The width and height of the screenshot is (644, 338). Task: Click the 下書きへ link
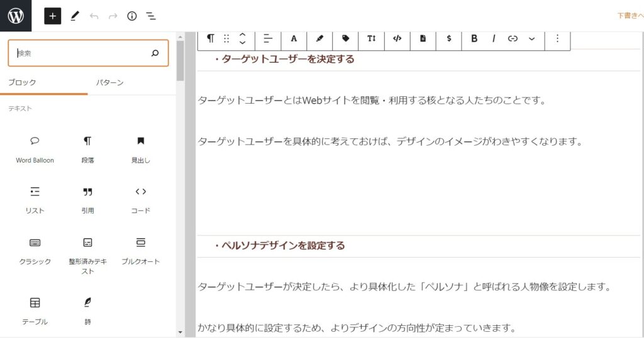tap(630, 16)
